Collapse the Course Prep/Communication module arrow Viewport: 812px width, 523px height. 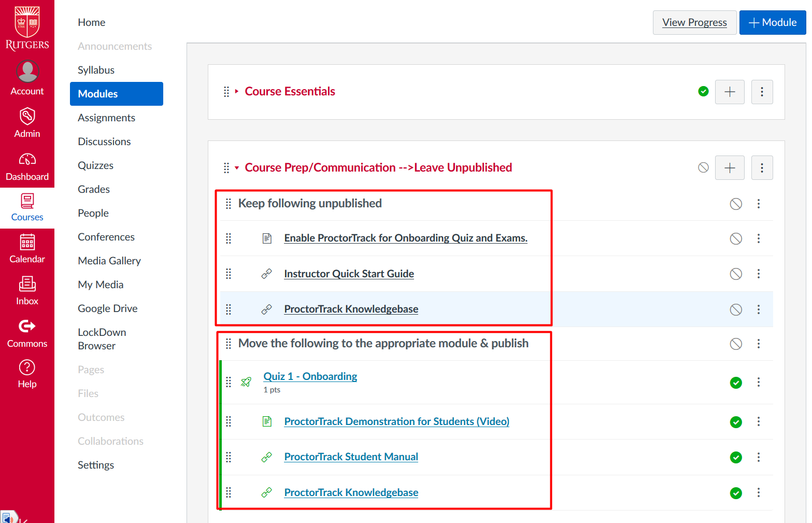click(x=237, y=167)
